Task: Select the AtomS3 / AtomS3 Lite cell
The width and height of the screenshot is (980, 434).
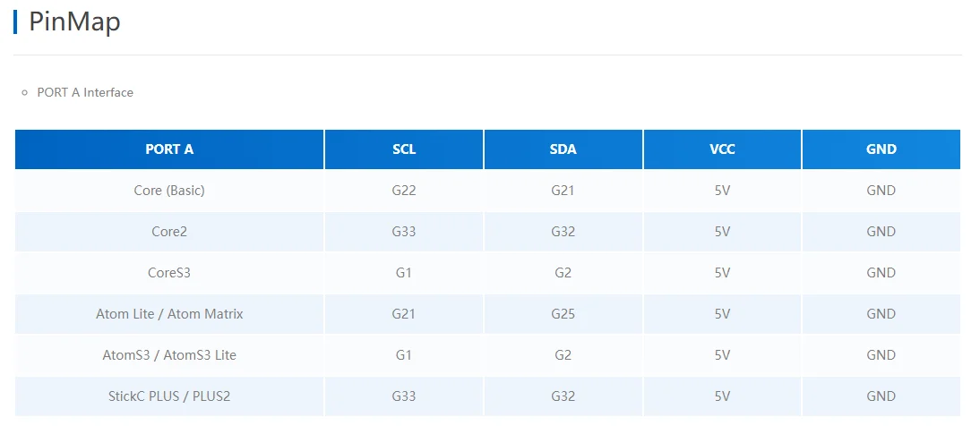Action: pos(169,355)
